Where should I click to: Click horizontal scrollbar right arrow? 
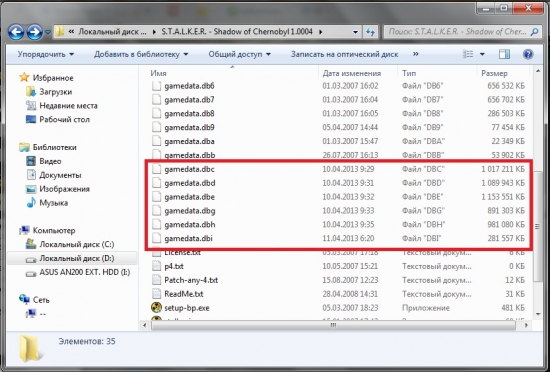(525, 325)
